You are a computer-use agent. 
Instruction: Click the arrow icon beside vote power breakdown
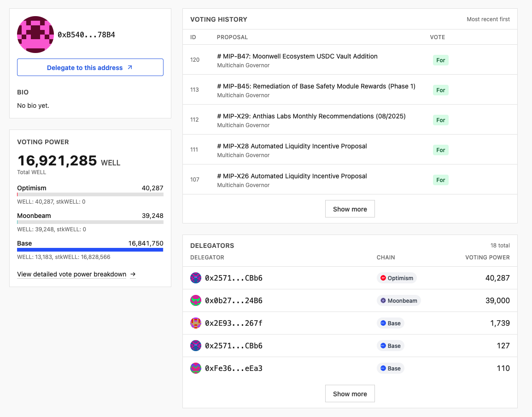(133, 274)
